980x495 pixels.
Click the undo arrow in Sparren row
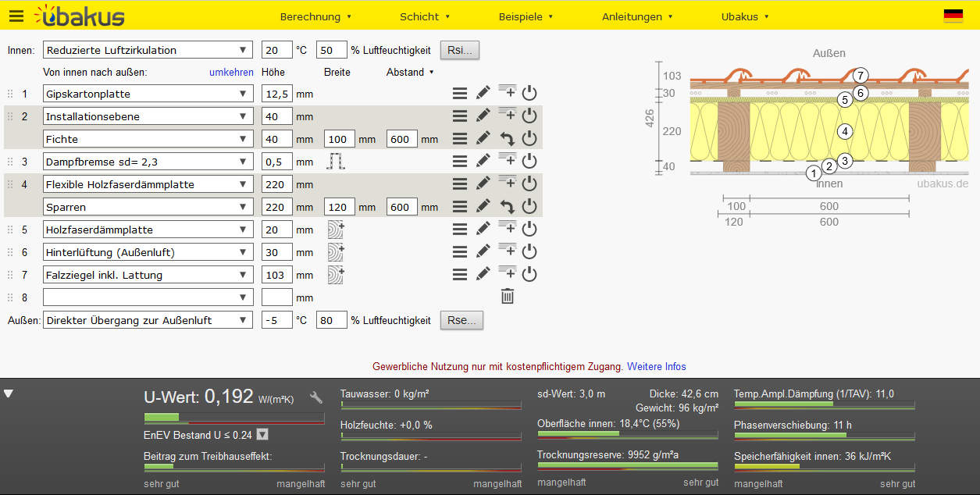[507, 207]
